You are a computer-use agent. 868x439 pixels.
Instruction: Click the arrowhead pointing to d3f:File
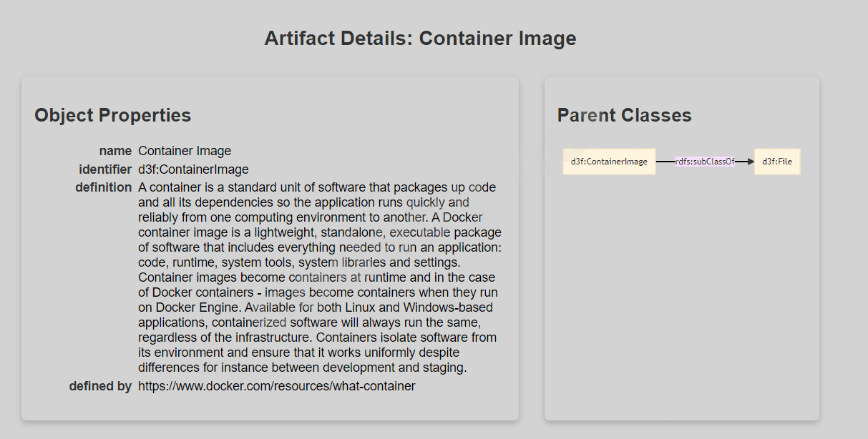pos(749,162)
